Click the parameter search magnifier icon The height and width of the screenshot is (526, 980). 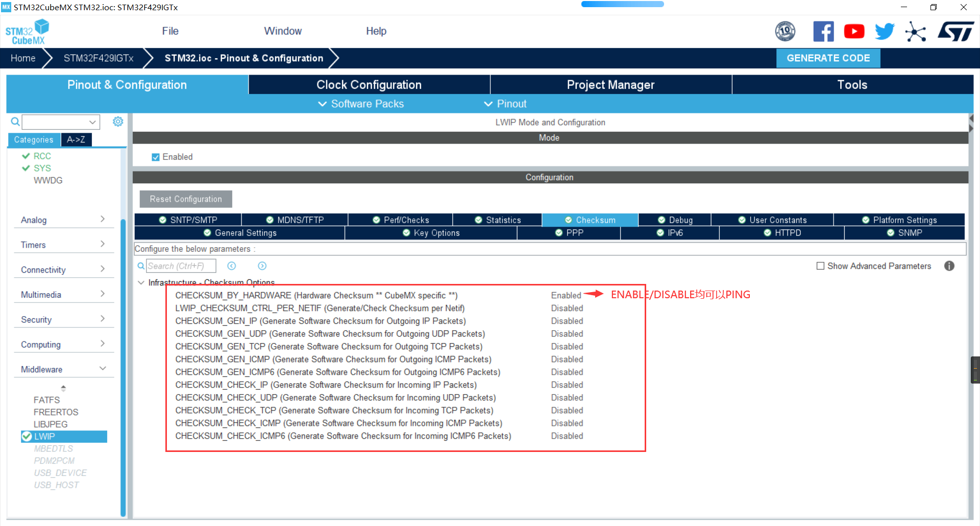tap(141, 266)
